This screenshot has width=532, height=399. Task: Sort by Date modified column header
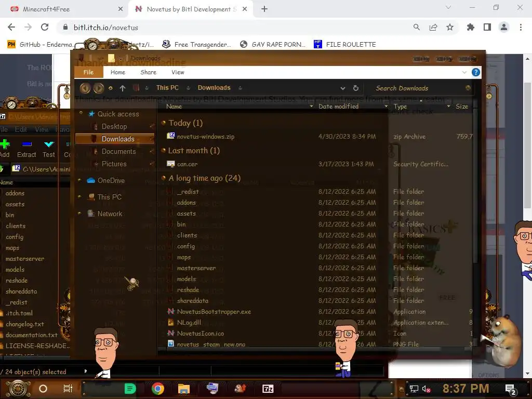(338, 107)
